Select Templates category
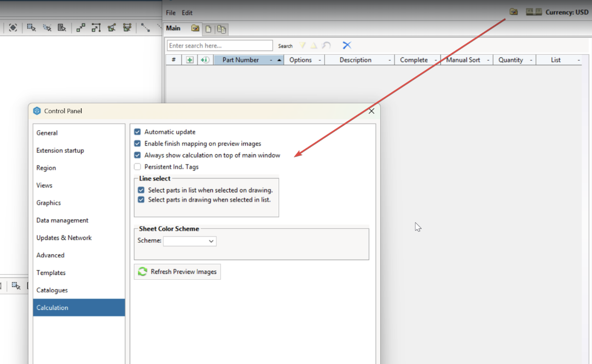 pyautogui.click(x=79, y=273)
